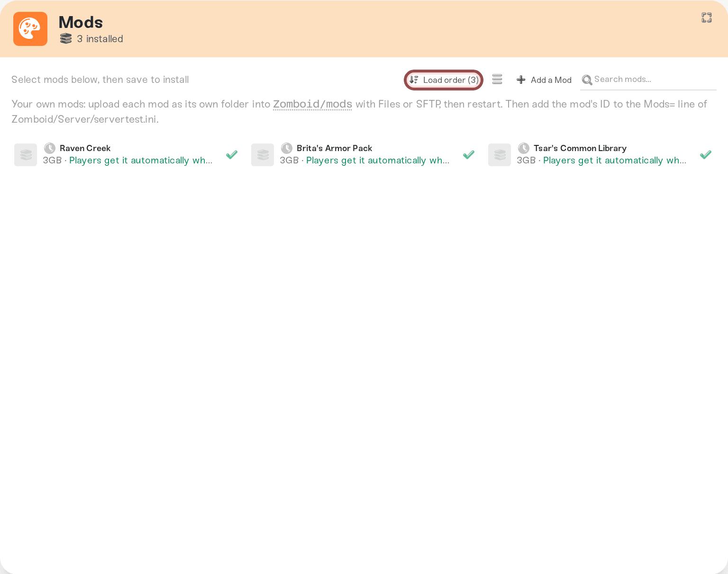Select the Brita's Armor Pack mod name

click(334, 148)
